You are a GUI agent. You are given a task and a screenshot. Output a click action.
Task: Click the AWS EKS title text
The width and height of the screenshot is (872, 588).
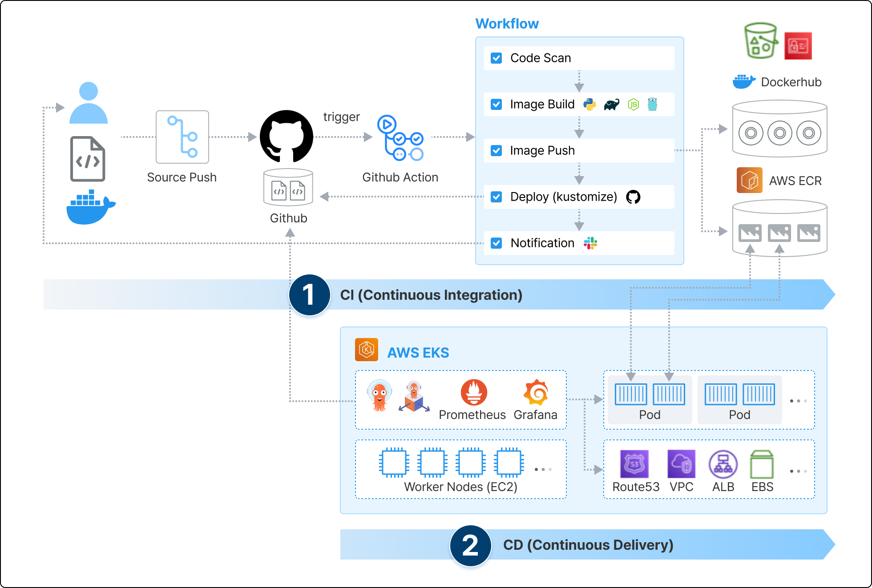(x=418, y=353)
